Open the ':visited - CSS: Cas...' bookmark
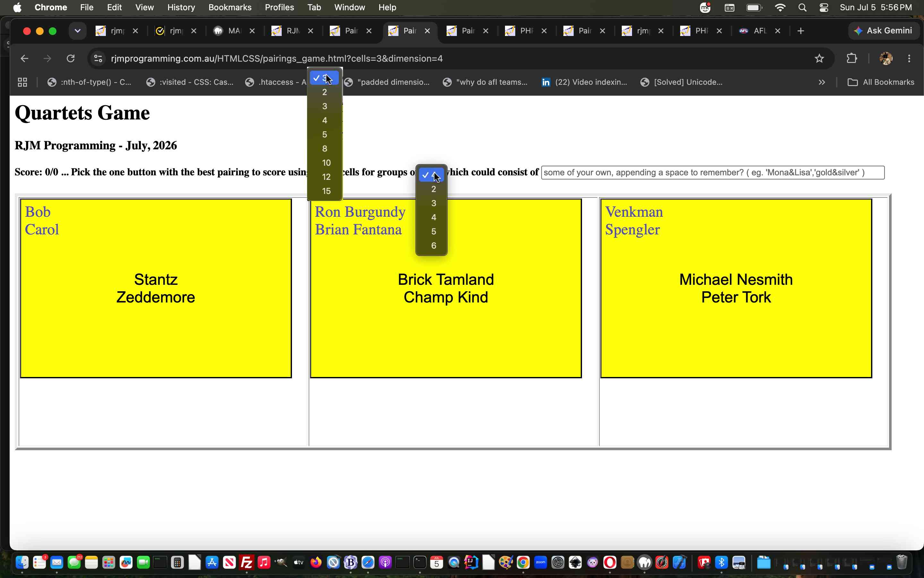This screenshot has width=924, height=578. point(190,82)
